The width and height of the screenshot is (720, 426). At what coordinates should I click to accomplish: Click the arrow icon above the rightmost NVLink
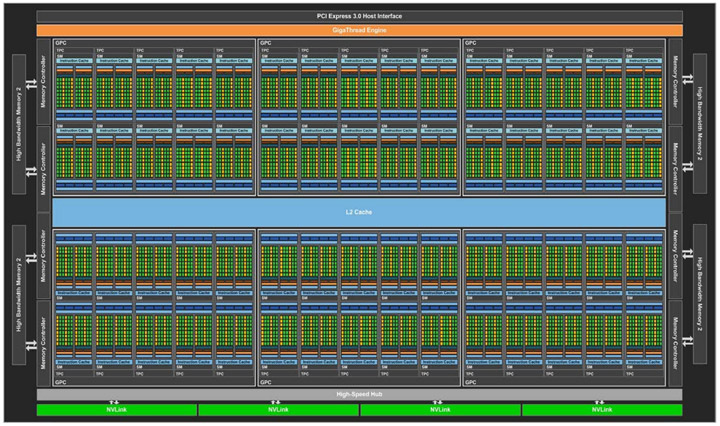point(601,401)
